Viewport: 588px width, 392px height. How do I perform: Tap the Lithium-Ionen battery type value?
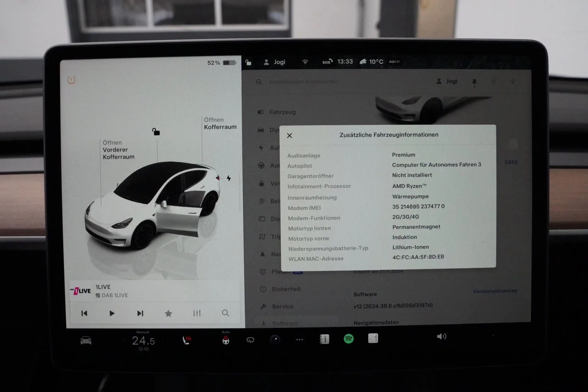(x=410, y=247)
